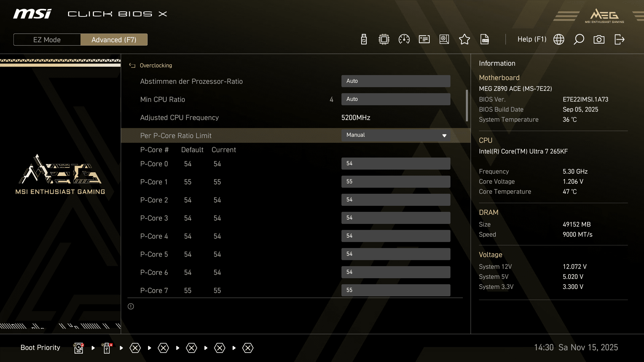Screen dimensions: 644x362
Task: Open the LOG file icon
Action: click(485, 40)
